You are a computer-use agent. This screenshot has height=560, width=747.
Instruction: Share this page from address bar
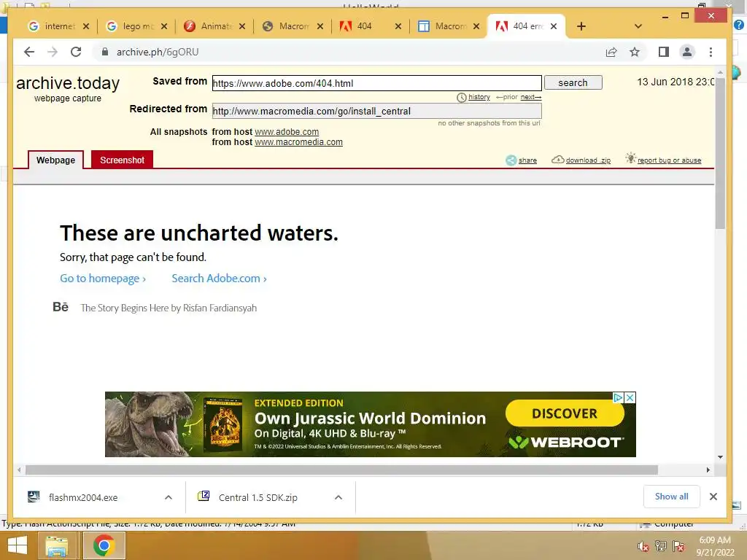coord(611,52)
